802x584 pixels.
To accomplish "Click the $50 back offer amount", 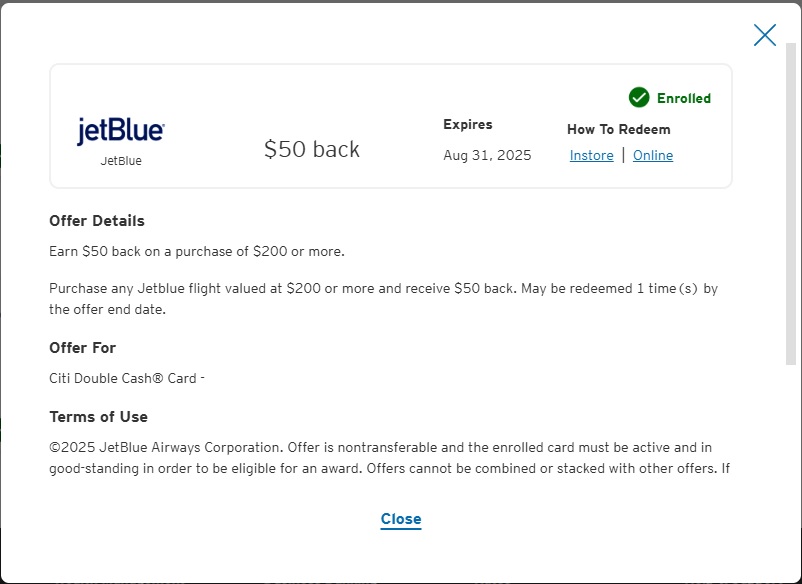I will [x=311, y=148].
